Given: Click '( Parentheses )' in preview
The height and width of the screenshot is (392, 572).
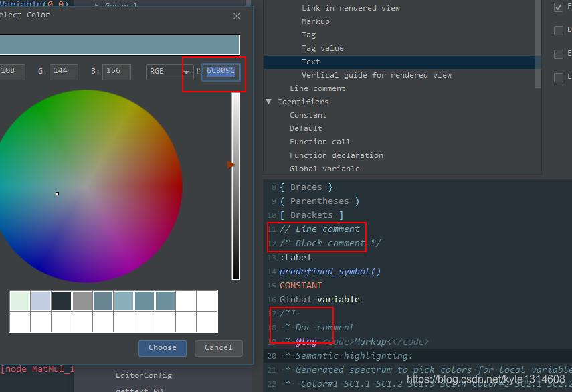Looking at the screenshot, I should pyautogui.click(x=320, y=201).
